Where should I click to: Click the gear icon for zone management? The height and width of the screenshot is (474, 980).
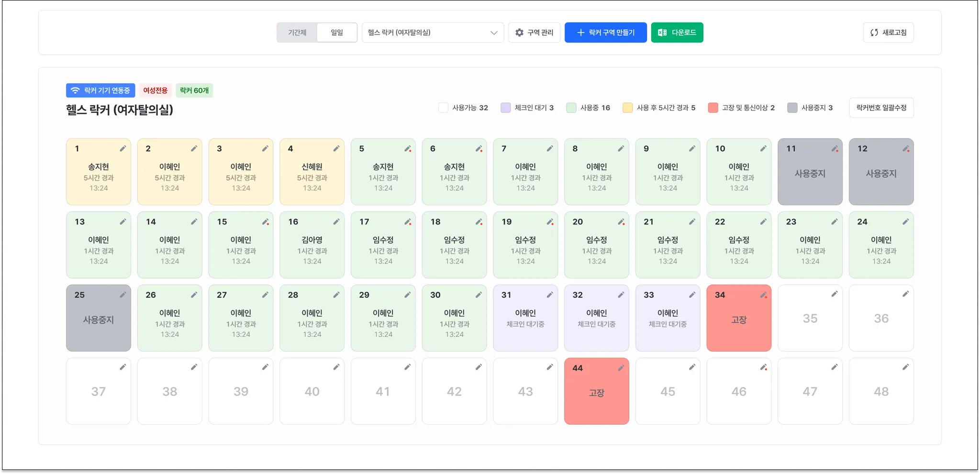coord(519,33)
